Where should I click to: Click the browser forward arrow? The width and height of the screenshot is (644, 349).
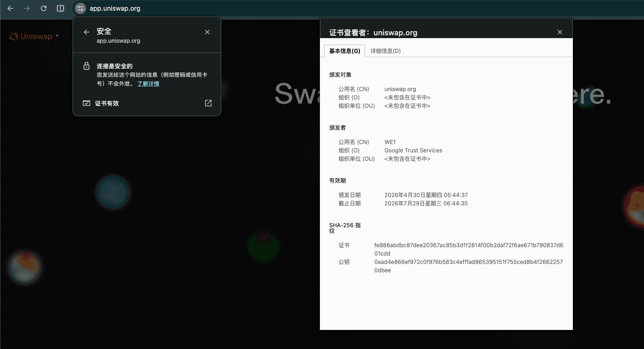click(27, 8)
